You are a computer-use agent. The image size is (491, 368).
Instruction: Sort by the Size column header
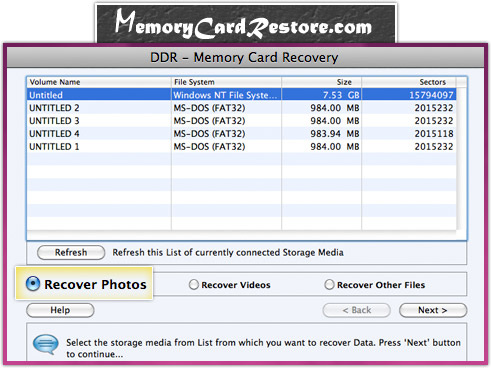pyautogui.click(x=322, y=82)
